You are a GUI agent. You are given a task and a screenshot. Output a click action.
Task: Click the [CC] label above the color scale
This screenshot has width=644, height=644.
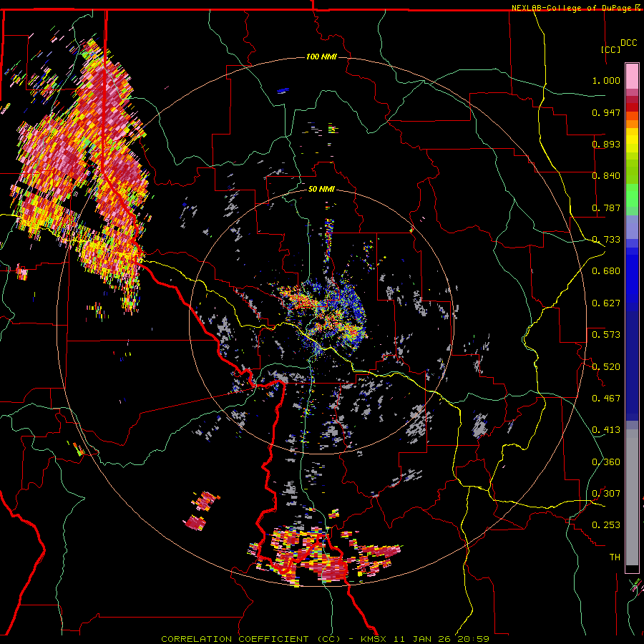pos(611,49)
